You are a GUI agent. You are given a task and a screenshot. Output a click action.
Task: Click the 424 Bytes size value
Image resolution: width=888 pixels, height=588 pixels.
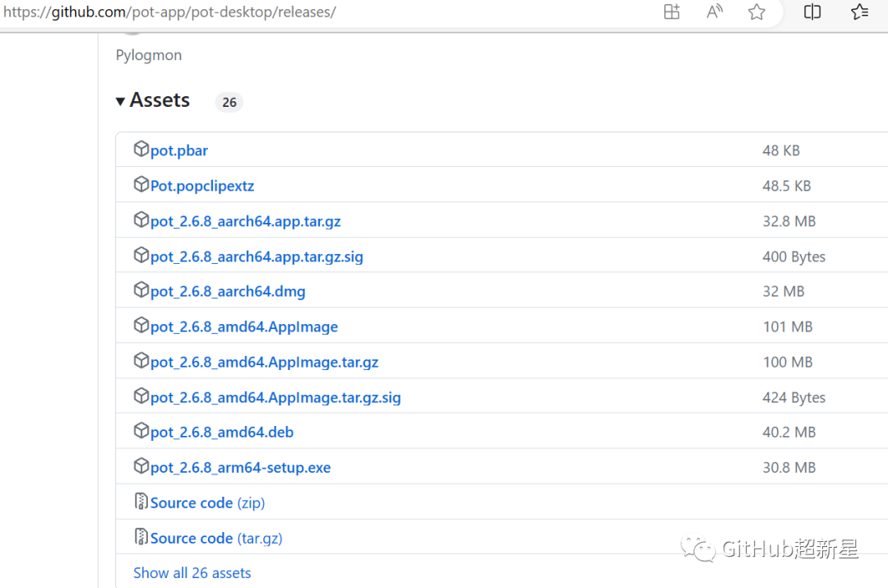[x=794, y=398]
